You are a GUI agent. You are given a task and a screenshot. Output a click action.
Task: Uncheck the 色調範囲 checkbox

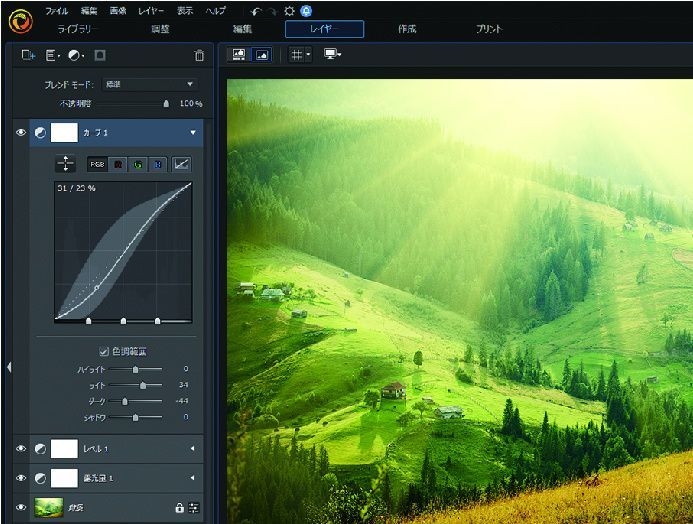[x=104, y=351]
